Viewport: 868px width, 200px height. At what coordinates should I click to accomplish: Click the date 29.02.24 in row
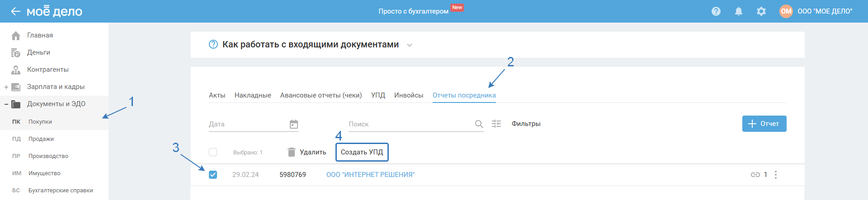(245, 175)
